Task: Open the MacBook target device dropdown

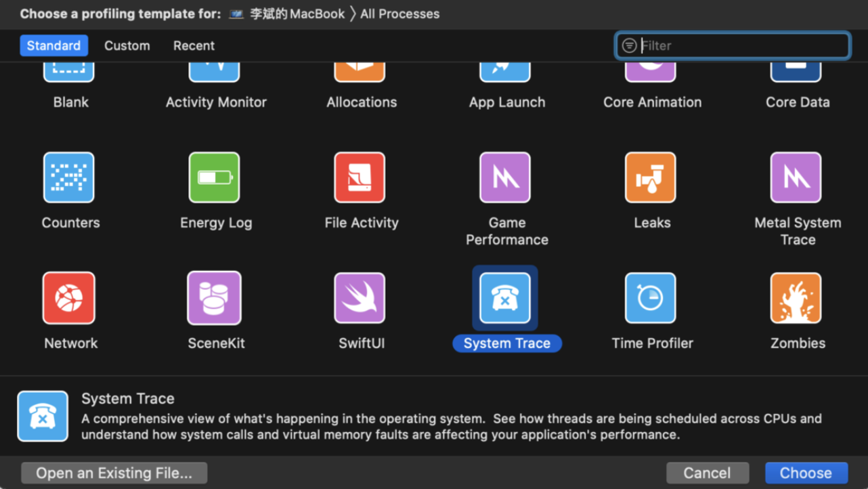Action: point(288,14)
